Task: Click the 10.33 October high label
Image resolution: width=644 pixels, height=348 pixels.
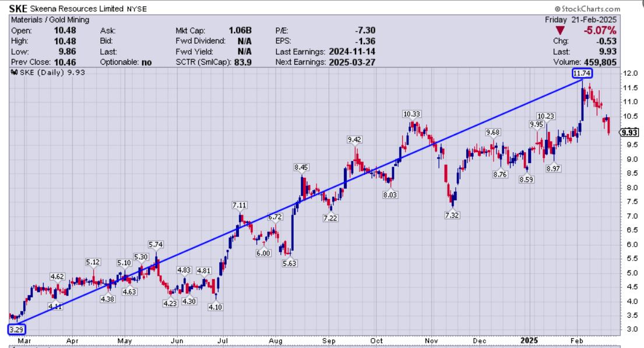Action: (x=411, y=114)
